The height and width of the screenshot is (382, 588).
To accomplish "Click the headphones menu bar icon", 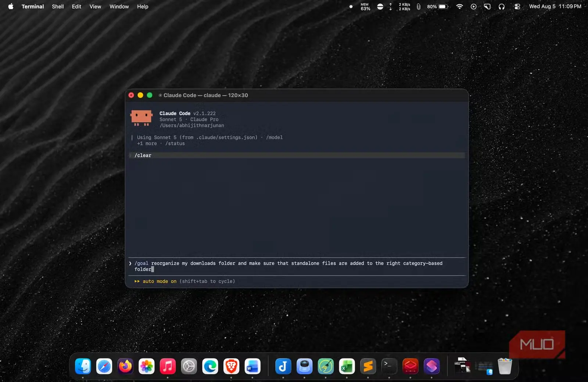I will (x=502, y=7).
